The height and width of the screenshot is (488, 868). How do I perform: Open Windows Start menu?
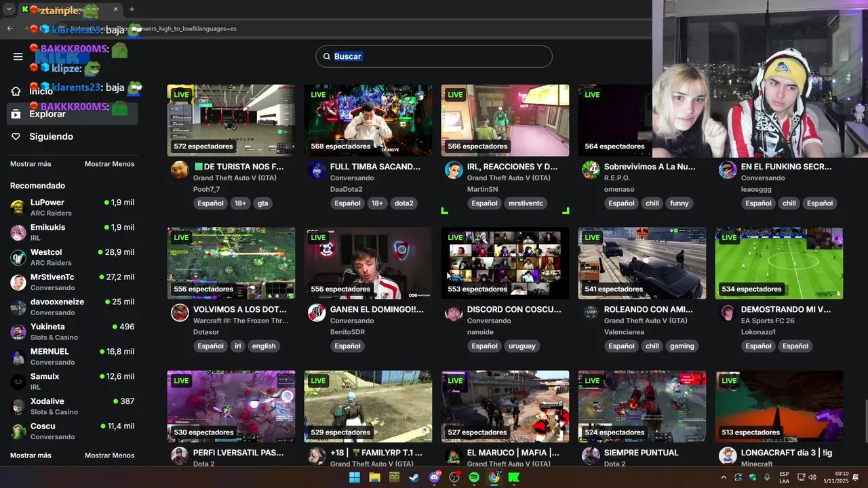pyautogui.click(x=355, y=477)
